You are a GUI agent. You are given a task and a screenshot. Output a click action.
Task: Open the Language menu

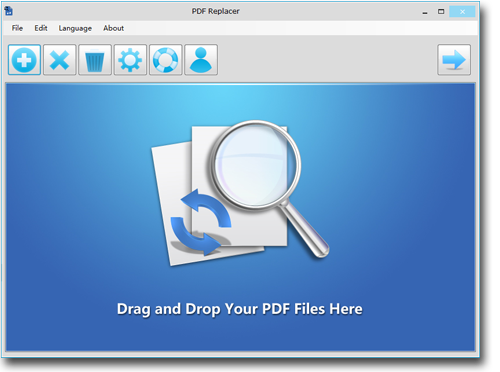(75, 28)
